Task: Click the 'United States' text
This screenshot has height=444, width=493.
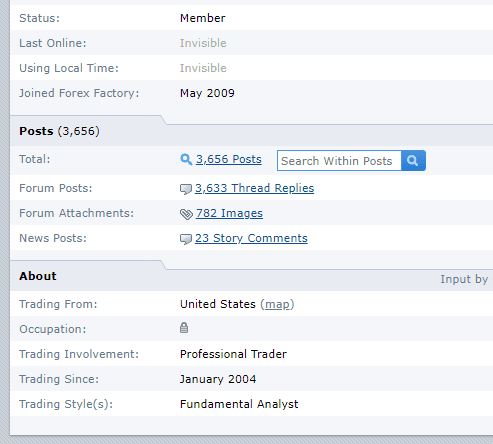Action: pos(218,304)
